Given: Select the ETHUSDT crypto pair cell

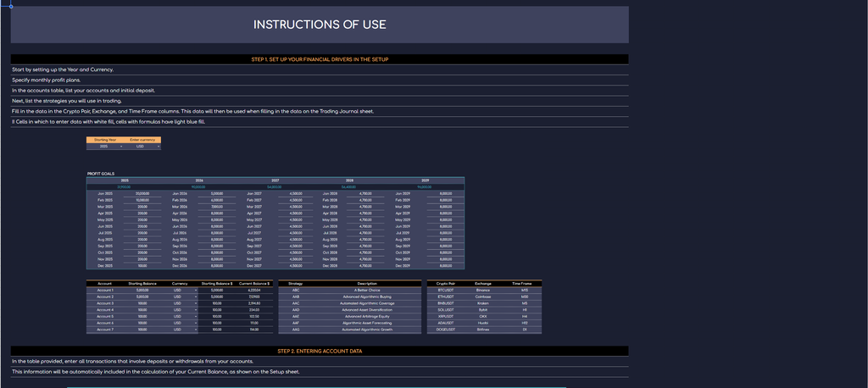Looking at the screenshot, I should [x=446, y=297].
